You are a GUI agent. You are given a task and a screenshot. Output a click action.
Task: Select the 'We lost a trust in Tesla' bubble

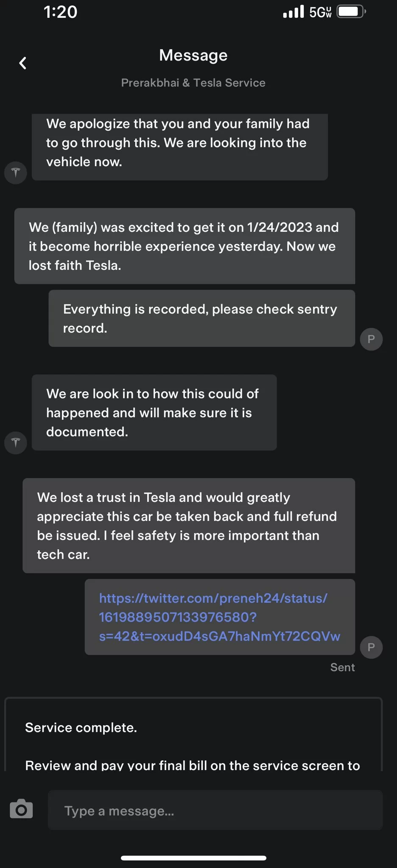point(189,526)
